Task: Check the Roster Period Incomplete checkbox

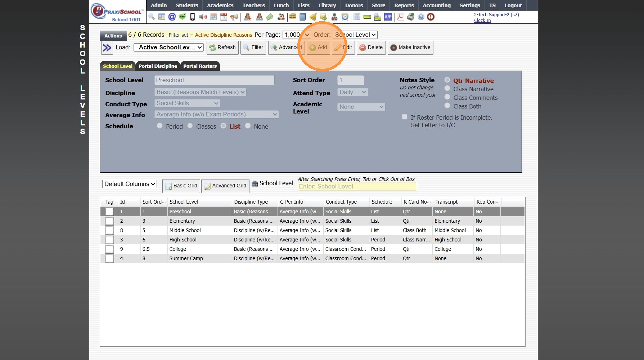Action: 405,117
